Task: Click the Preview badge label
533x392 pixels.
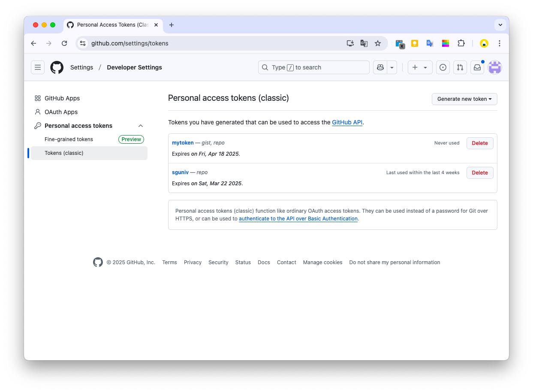Action: [x=131, y=139]
